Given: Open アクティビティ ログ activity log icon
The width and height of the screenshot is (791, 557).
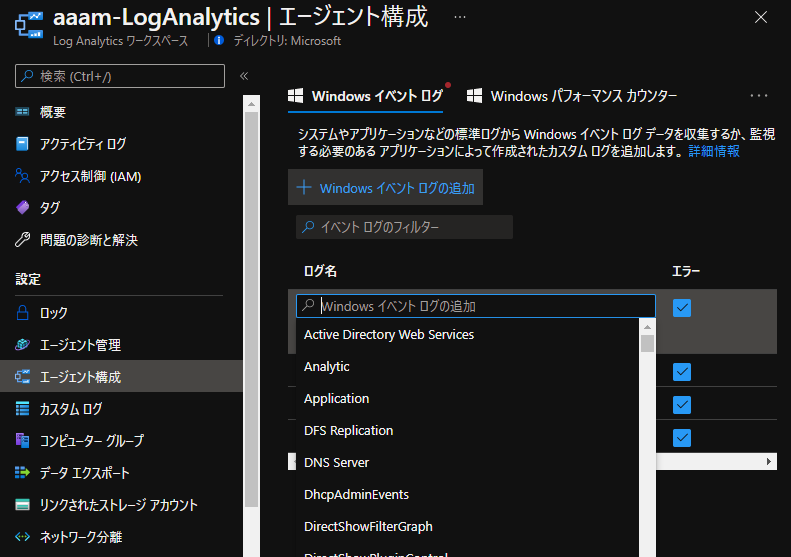Looking at the screenshot, I should pos(22,144).
